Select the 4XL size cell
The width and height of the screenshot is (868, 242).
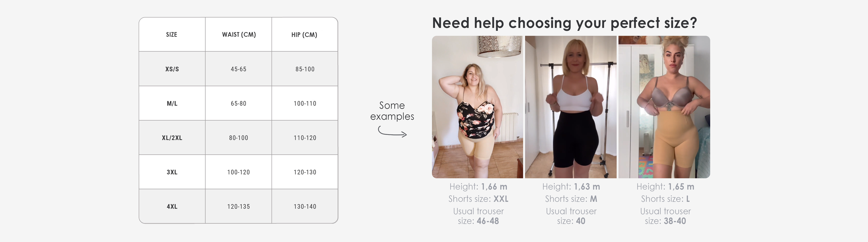(x=172, y=206)
